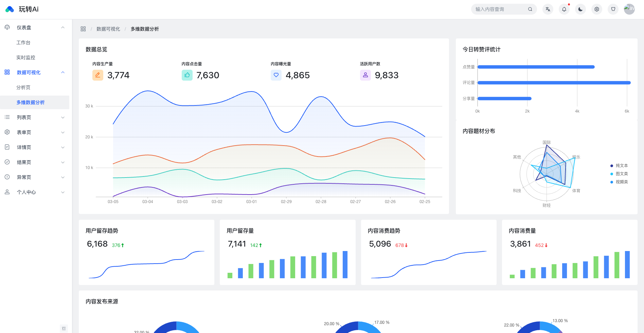This screenshot has width=644, height=333.
Task: Focus the 输入内容查询 search field
Action: click(x=504, y=9)
